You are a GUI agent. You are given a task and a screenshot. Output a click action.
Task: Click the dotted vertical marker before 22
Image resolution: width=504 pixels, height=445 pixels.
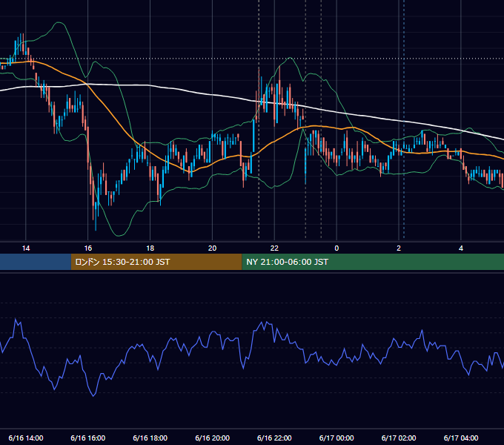259,119
